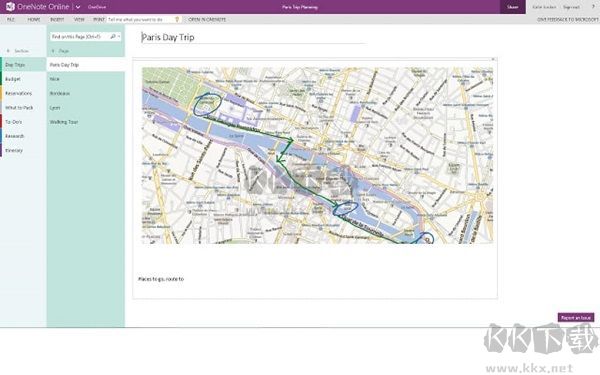This screenshot has height=375, width=600.
Task: Click the Tell Me lightbulb icon
Action: coord(177,19)
